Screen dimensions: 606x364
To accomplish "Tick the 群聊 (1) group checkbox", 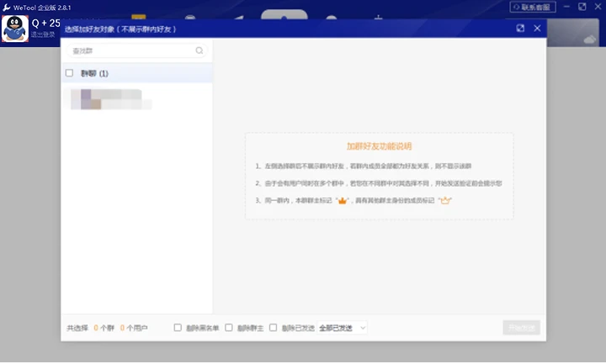I will point(69,73).
